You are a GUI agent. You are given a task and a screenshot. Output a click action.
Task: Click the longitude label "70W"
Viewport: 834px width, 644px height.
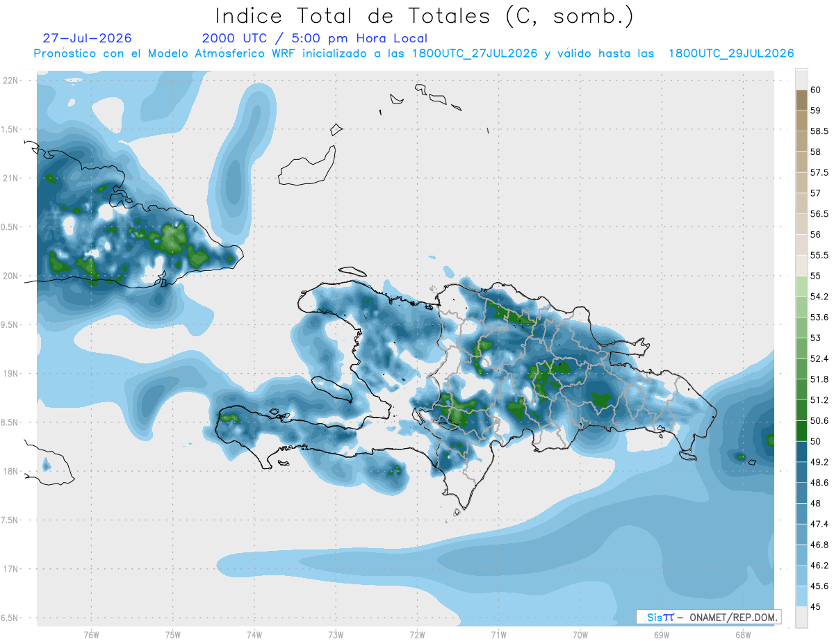point(580,635)
